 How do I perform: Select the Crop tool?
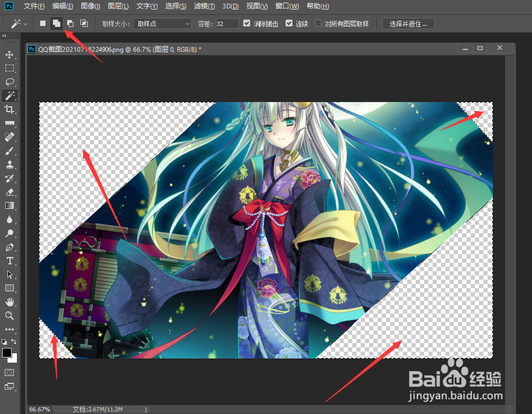pos(10,109)
